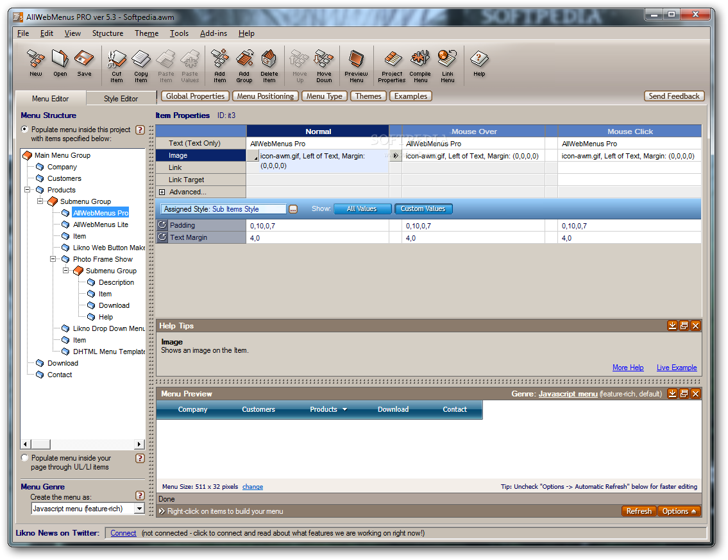This screenshot has width=728, height=560.
Task: Switch to the Style Editor tab
Action: click(121, 98)
